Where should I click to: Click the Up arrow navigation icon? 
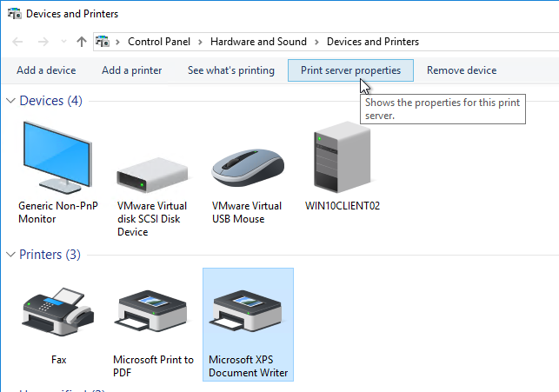pyautogui.click(x=81, y=42)
